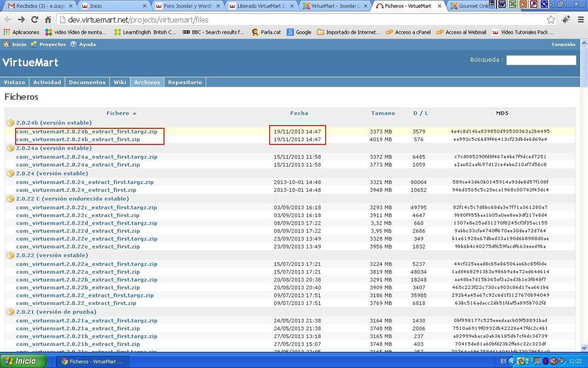Download com_virtuemart.2.0.24b_extract_first.zip
This screenshot has height=368, width=588.
[78, 140]
